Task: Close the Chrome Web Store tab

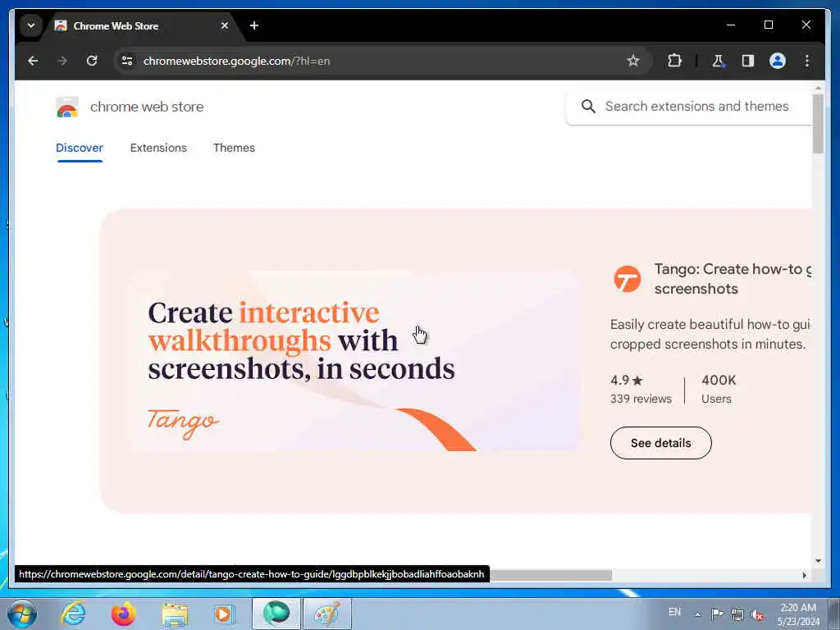Action: (x=225, y=25)
